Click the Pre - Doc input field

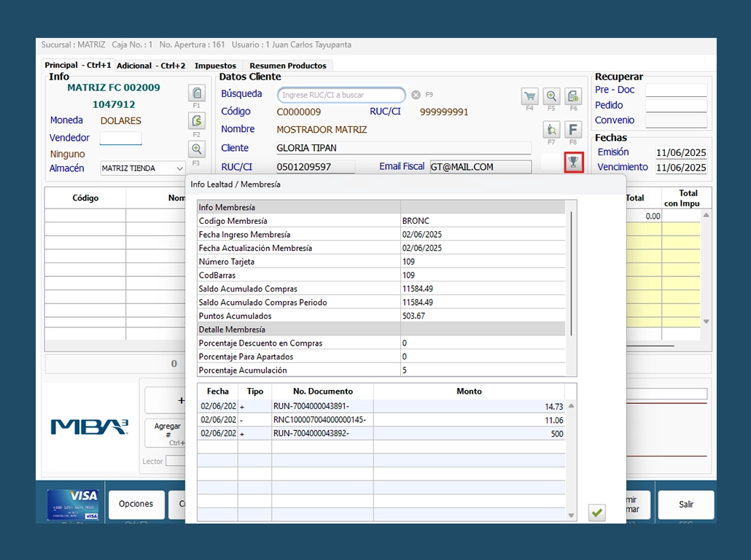(x=676, y=90)
